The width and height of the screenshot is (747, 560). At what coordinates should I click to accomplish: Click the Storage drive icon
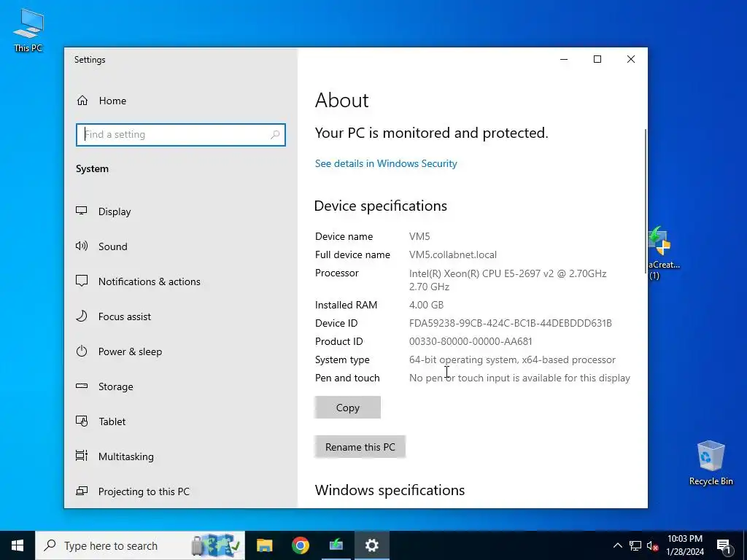click(x=82, y=386)
